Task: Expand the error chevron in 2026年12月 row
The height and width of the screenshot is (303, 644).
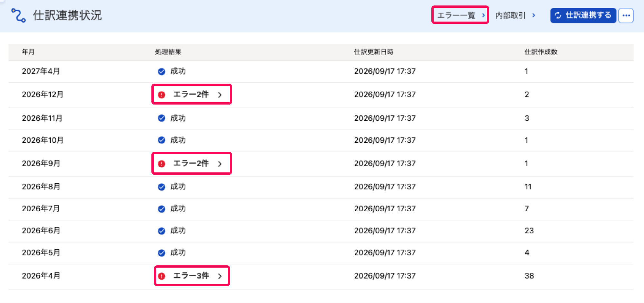Action: [220, 95]
